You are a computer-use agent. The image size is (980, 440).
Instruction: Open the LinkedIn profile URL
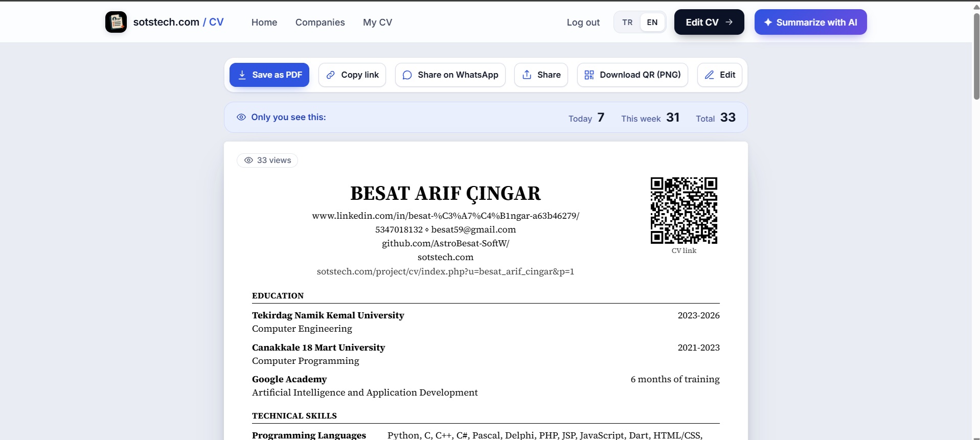click(446, 216)
